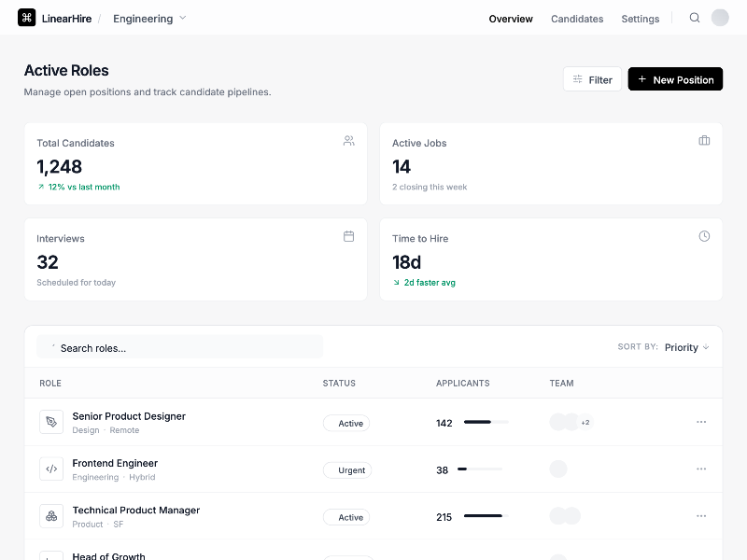Switch to the Settings tab
This screenshot has height=560, width=747.
tap(641, 19)
